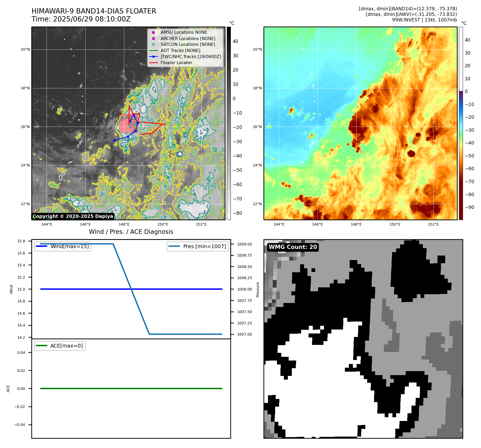Click the Floater Locater legend entry text

pos(176,63)
